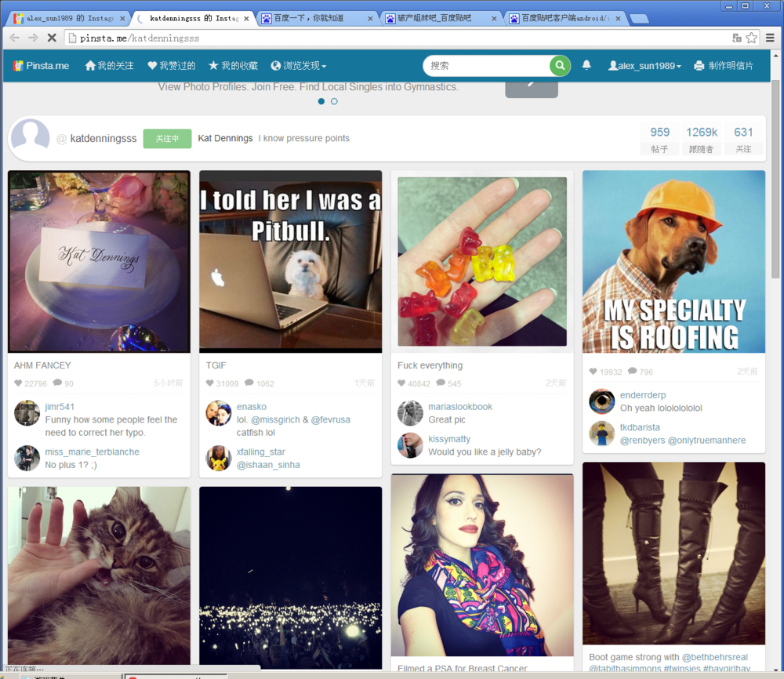784x679 pixels.
Task: View the 631 关注 following count
Action: (743, 139)
